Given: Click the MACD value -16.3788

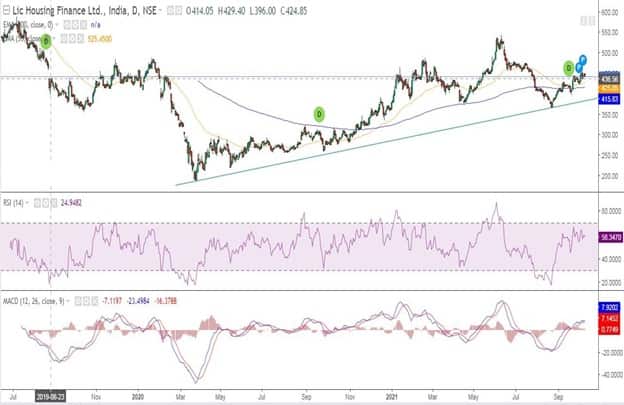Looking at the screenshot, I should pyautogui.click(x=165, y=301).
